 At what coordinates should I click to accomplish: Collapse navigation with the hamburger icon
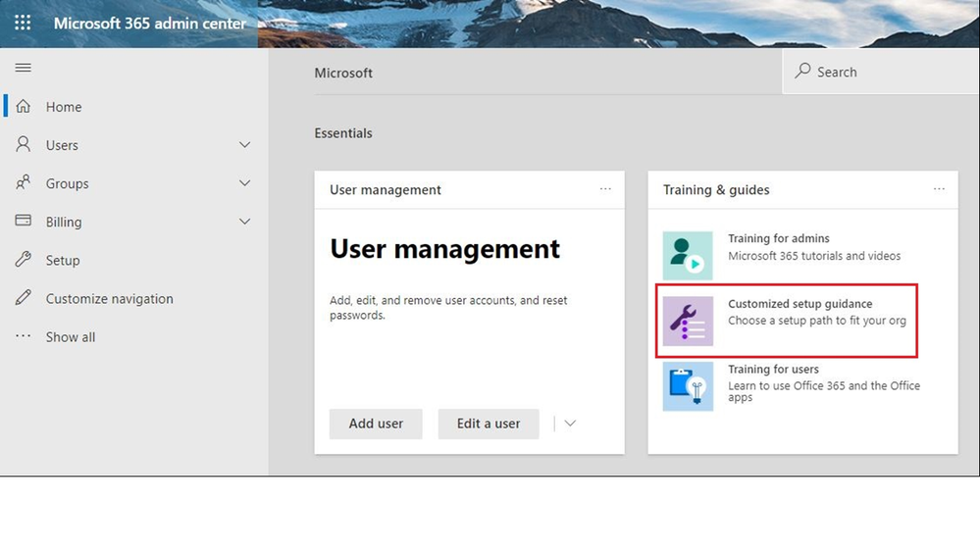24,68
